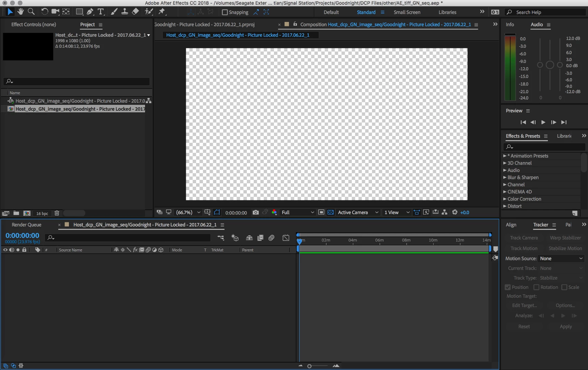The image size is (588, 370).
Task: Click the Draft 3D icon in timeline
Action: click(235, 238)
